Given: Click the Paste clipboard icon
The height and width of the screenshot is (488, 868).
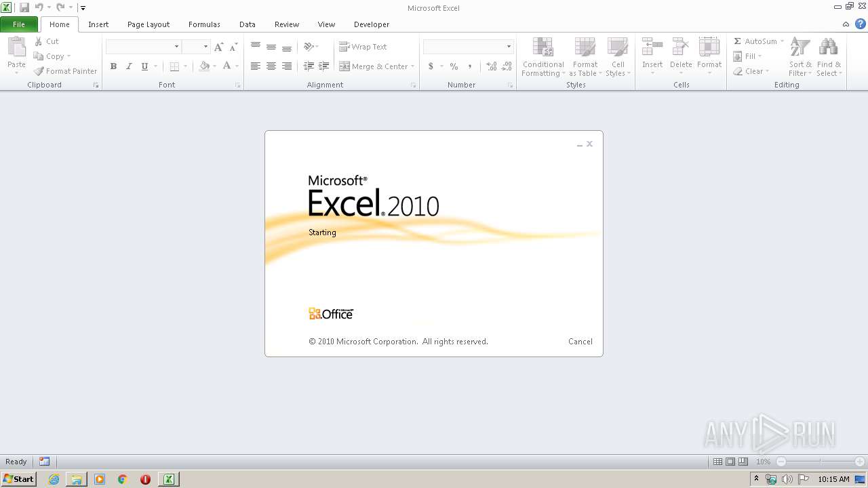Looking at the screenshot, I should click(16, 47).
